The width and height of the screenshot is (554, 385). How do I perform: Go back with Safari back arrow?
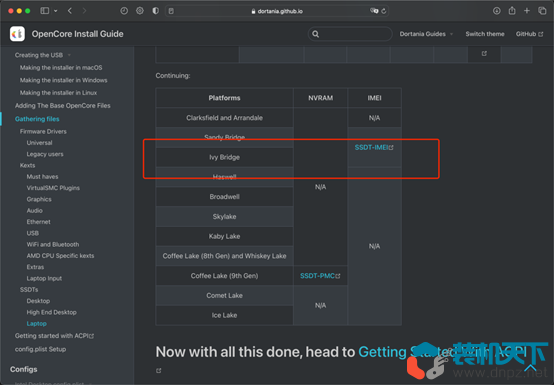(70, 11)
